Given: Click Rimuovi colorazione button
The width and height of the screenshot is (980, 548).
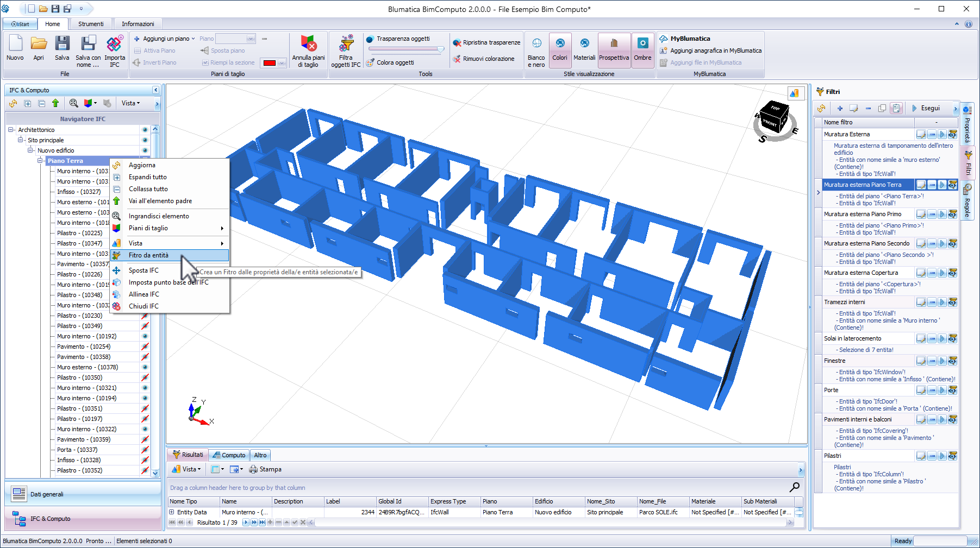Looking at the screenshot, I should pyautogui.click(x=484, y=59).
